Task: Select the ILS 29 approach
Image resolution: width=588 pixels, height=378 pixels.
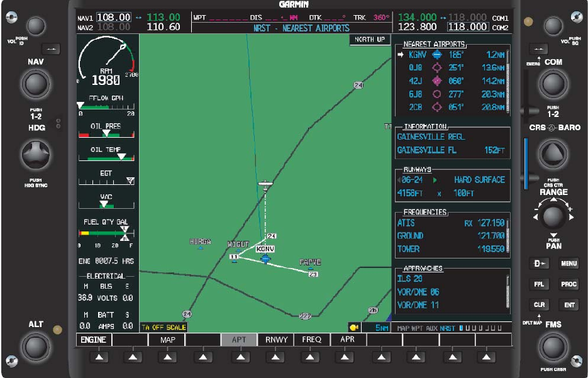Action: (410, 279)
